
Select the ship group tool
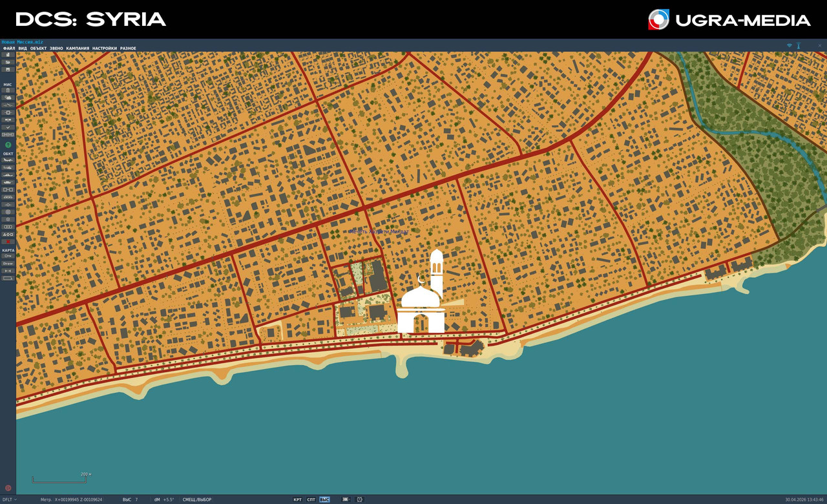click(x=8, y=175)
